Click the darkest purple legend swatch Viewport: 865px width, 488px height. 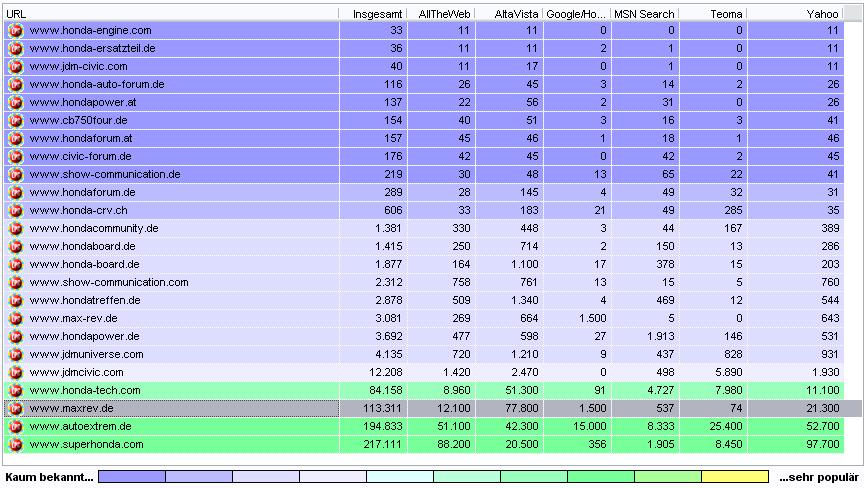[132, 476]
